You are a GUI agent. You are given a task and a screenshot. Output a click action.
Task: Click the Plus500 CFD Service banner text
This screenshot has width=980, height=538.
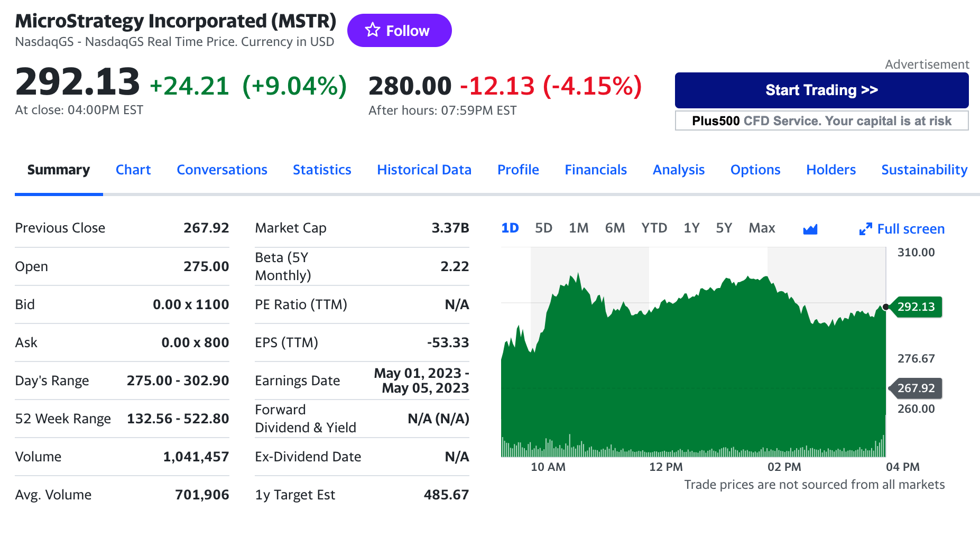click(x=821, y=121)
